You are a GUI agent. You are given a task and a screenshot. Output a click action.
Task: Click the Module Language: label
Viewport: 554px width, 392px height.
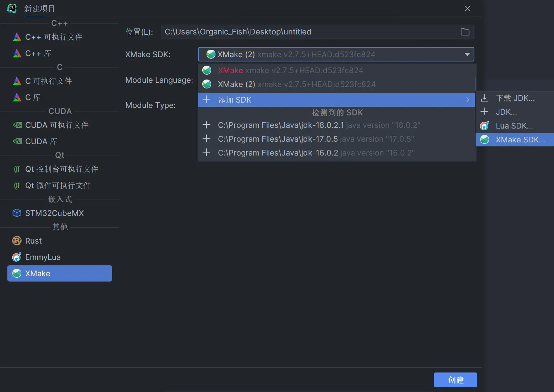pos(159,80)
